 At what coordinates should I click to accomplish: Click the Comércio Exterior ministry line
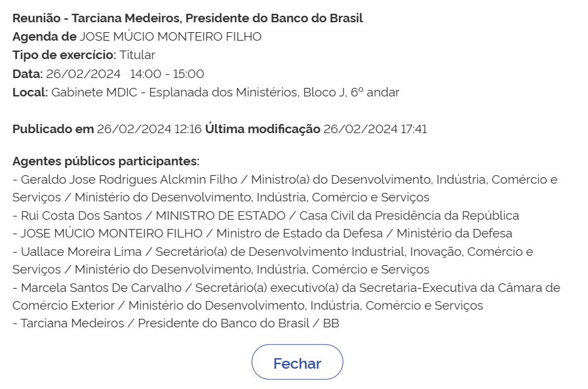(x=248, y=305)
